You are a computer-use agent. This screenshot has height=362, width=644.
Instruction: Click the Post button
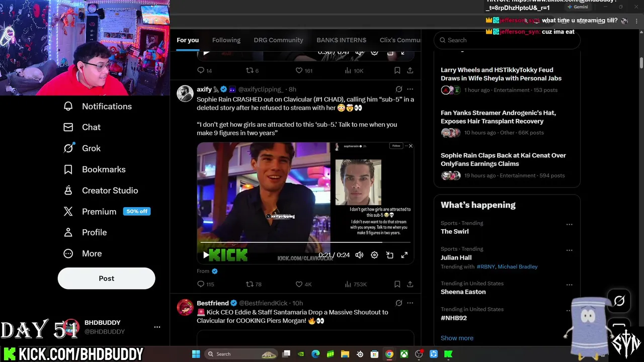(106, 278)
